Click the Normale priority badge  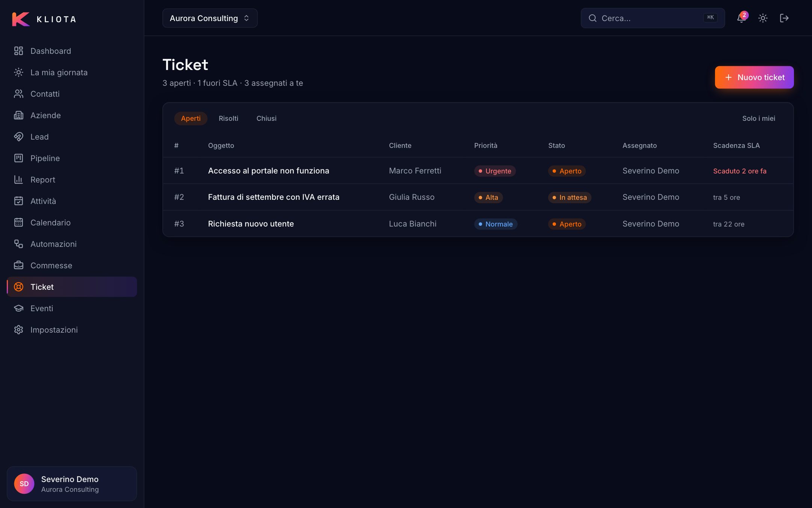coord(495,224)
